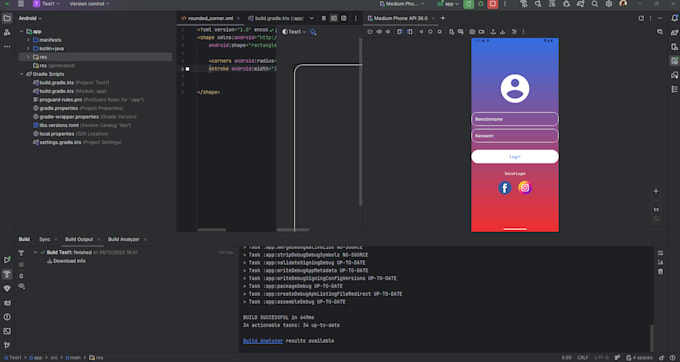Open Build hammer tool window icon
680x362 pixels.
point(7,274)
